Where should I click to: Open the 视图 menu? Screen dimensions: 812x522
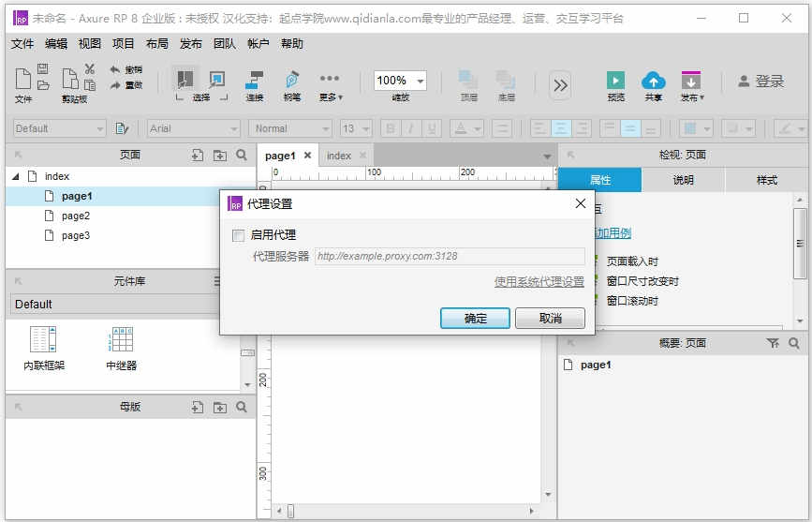point(90,44)
